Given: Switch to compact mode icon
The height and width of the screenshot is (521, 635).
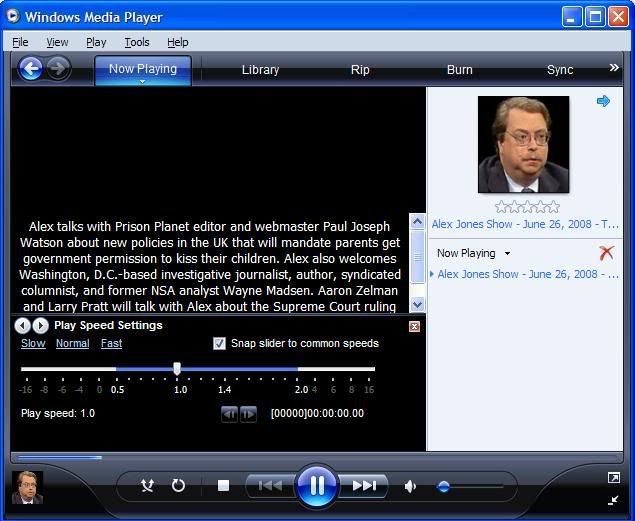Looking at the screenshot, I should pos(614,500).
